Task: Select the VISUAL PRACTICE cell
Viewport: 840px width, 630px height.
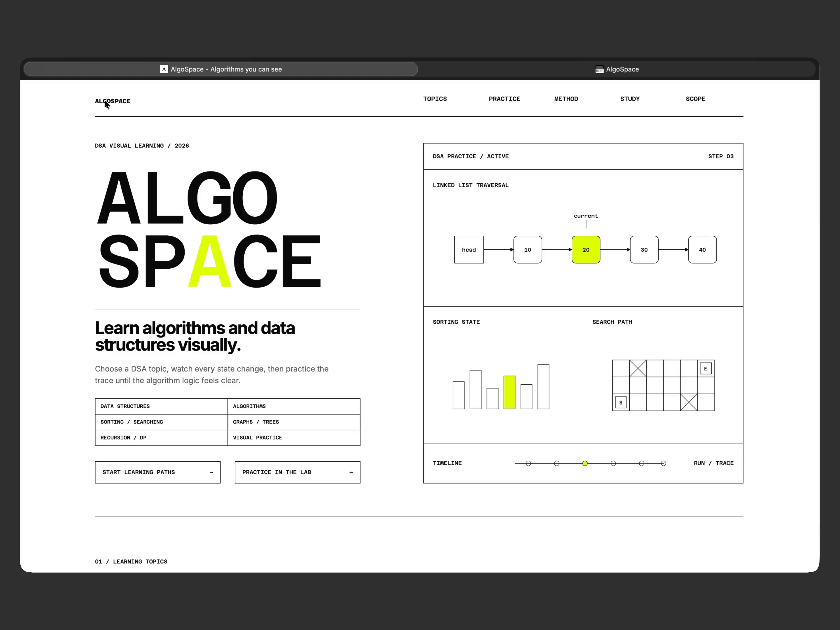Action: click(x=294, y=437)
